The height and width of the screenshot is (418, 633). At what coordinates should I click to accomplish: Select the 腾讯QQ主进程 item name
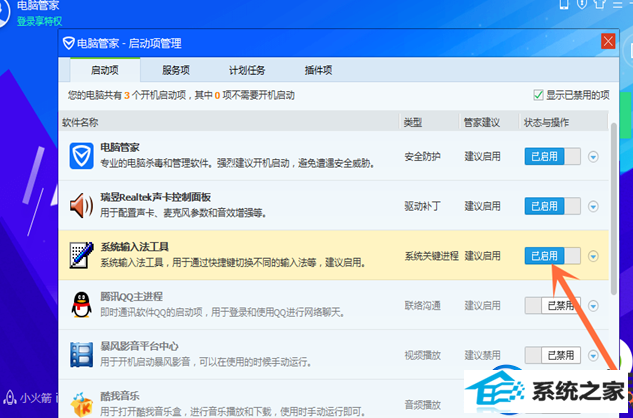point(132,296)
